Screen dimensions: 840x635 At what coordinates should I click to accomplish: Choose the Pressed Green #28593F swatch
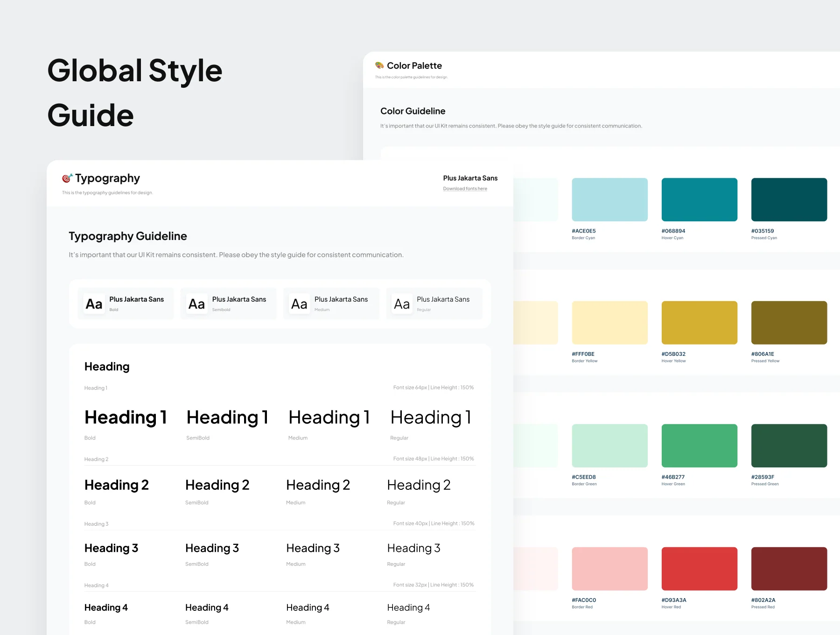click(789, 445)
